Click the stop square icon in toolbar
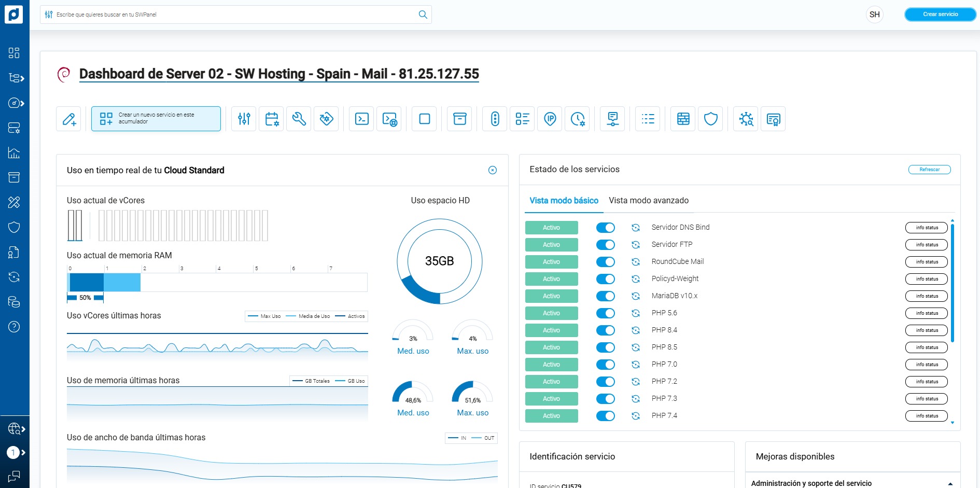Screen dimensions: 980x488 click(x=425, y=119)
